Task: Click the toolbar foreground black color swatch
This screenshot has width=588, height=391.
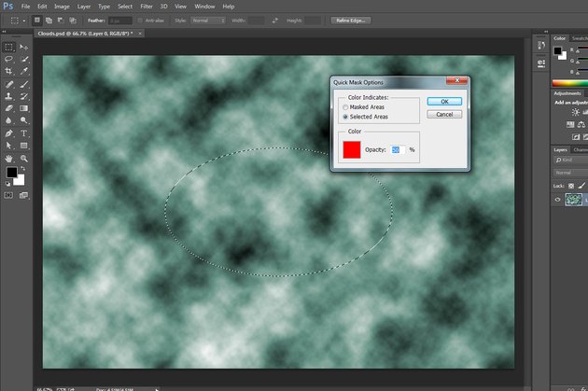Action: click(11, 172)
